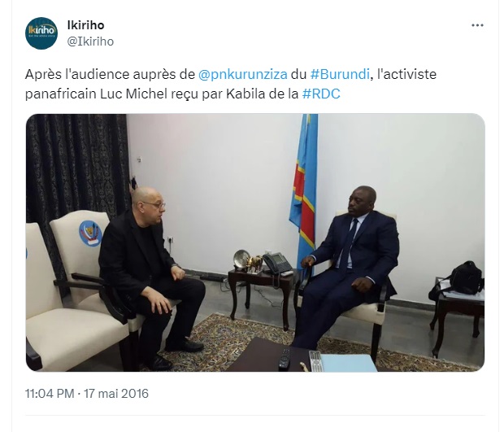Viewport: 504px width, 432px height.
Task: Click the blue DRC flag in photo
Action: [x=304, y=186]
